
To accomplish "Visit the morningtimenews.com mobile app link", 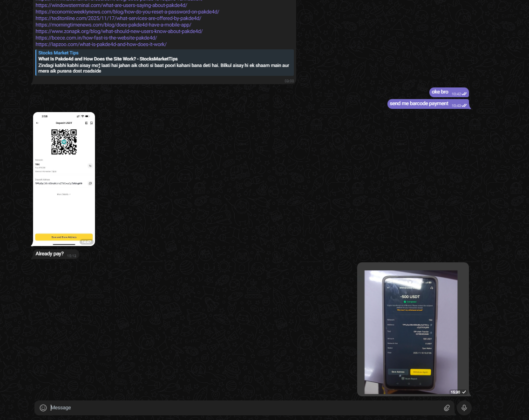I will [113, 25].
